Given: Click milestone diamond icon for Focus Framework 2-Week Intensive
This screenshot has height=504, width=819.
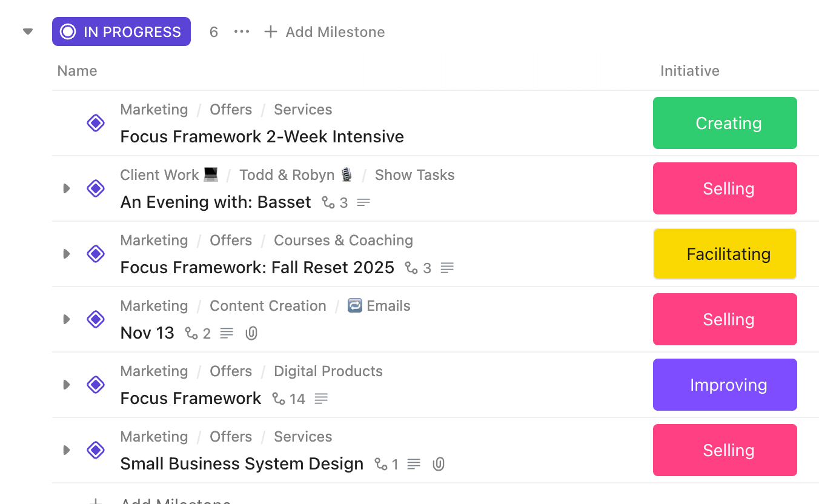Looking at the screenshot, I should click(96, 123).
